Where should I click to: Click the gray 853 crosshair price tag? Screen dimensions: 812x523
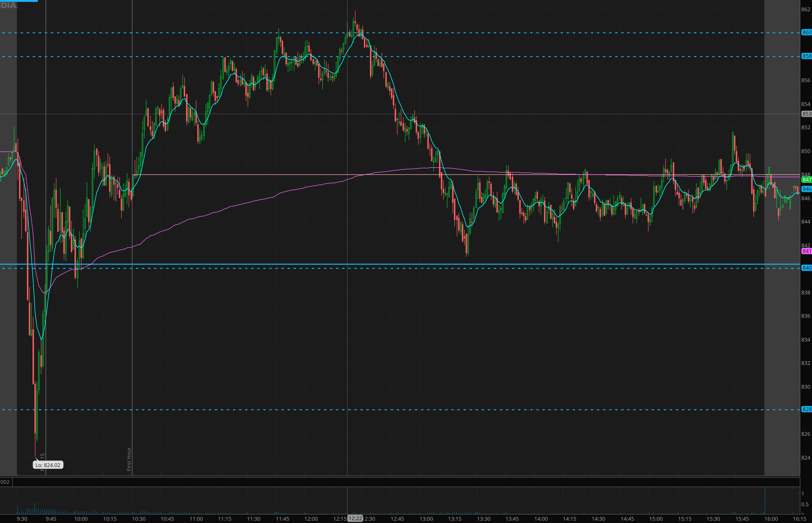tap(806, 114)
